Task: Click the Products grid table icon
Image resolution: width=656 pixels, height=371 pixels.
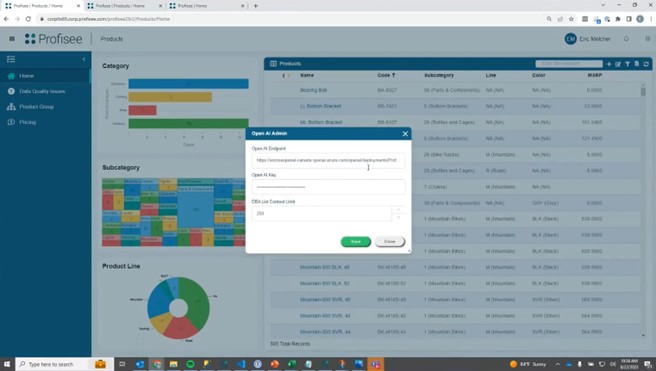Action: click(x=273, y=64)
